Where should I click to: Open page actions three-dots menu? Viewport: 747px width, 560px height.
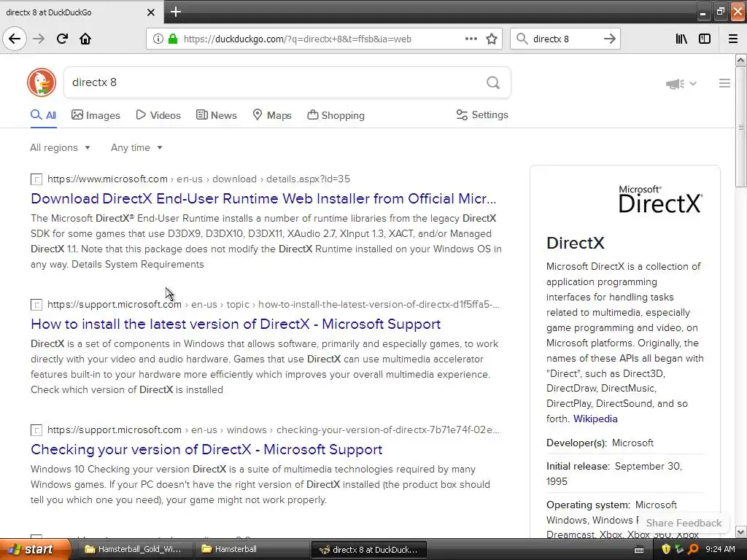pyautogui.click(x=471, y=39)
